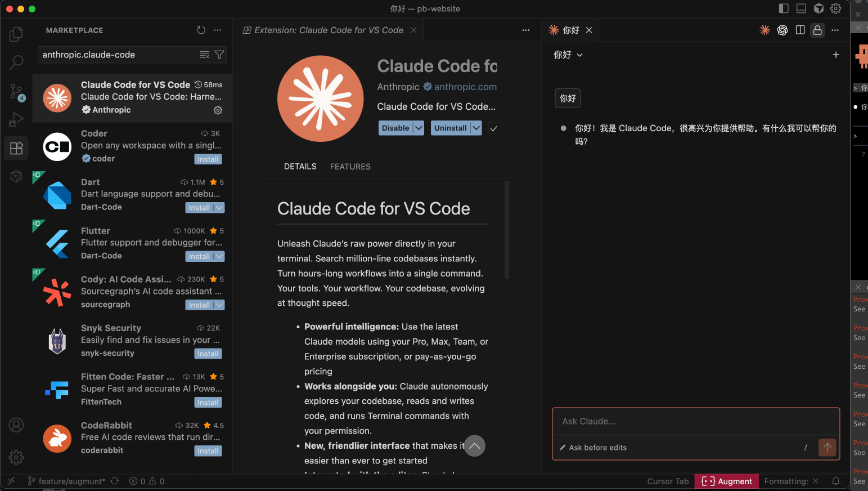Open the Manage gear on Claude Code extension
Screen dimensions: 868x491
tap(218, 110)
